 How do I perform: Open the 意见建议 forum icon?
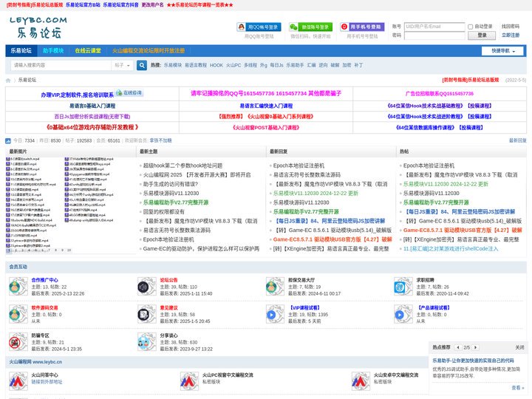click(x=146, y=314)
